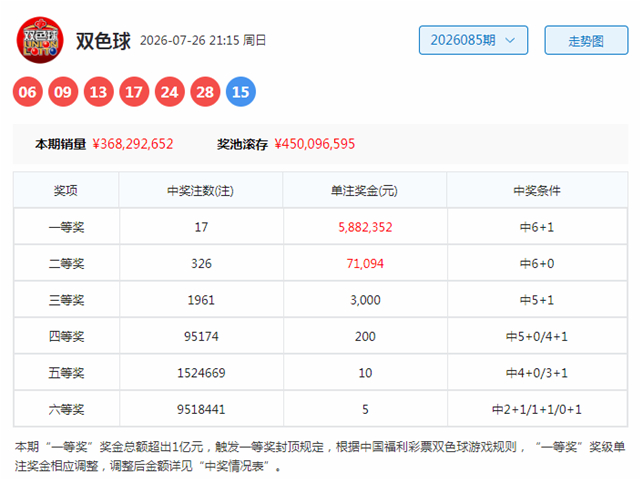Click the 走势图 trend chart button
Screen dimensions: 640x479
point(586,40)
